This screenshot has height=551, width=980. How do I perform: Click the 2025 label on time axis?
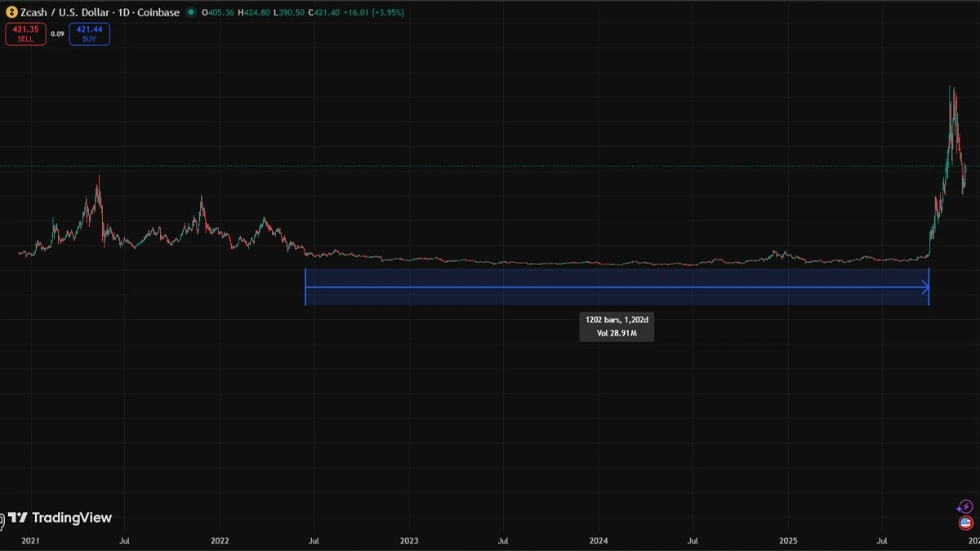[788, 540]
